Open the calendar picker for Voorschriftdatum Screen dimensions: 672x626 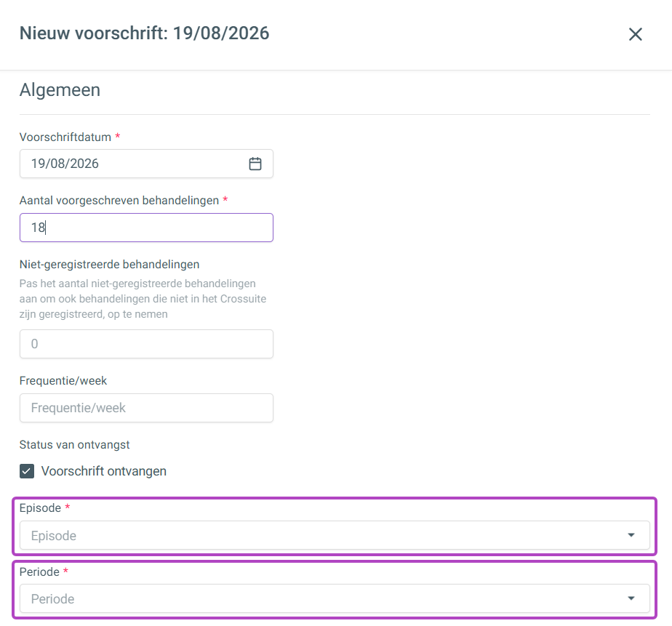[255, 164]
